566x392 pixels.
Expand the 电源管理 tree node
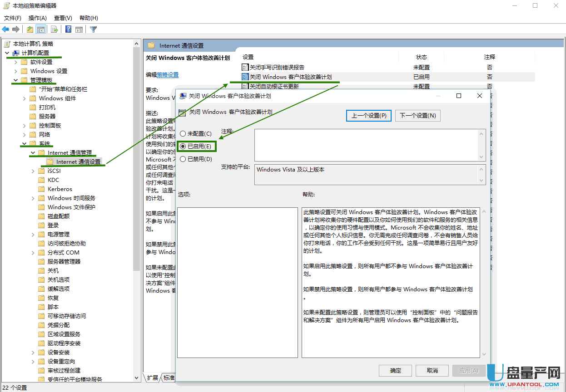[33, 235]
